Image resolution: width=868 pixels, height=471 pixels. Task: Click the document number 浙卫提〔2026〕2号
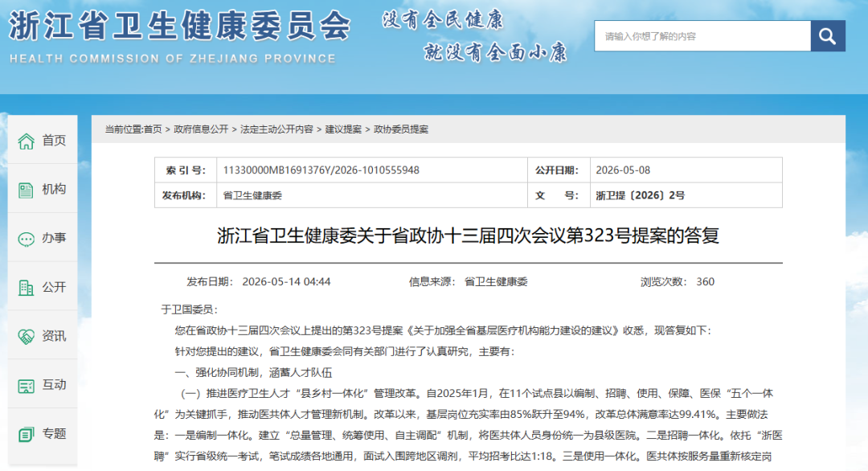640,195
